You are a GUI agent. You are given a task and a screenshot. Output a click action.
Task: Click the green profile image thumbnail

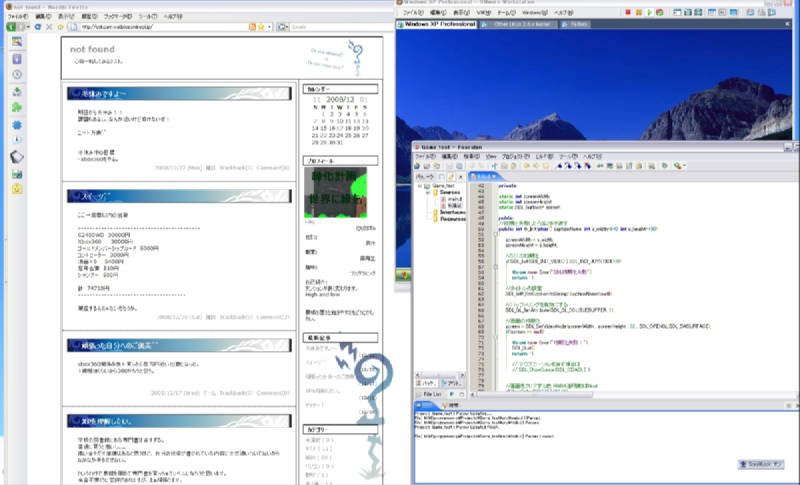click(335, 192)
